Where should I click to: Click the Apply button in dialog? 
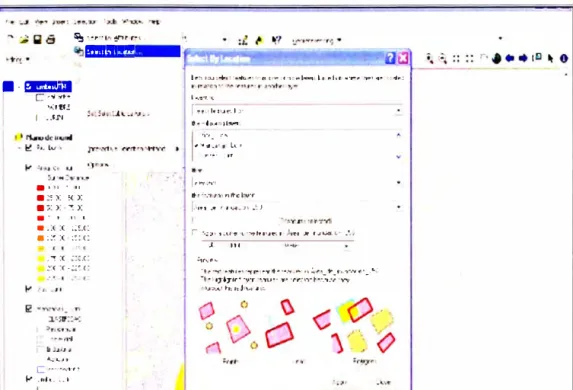(x=339, y=382)
